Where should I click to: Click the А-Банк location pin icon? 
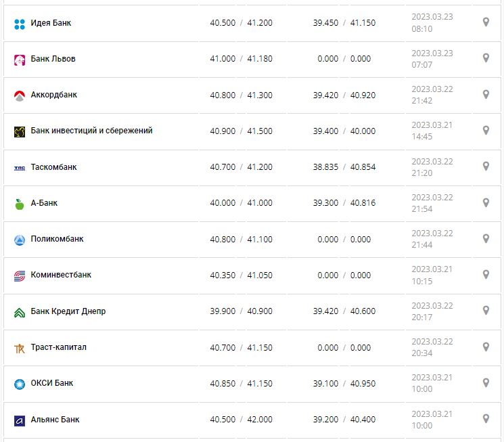[x=486, y=202]
